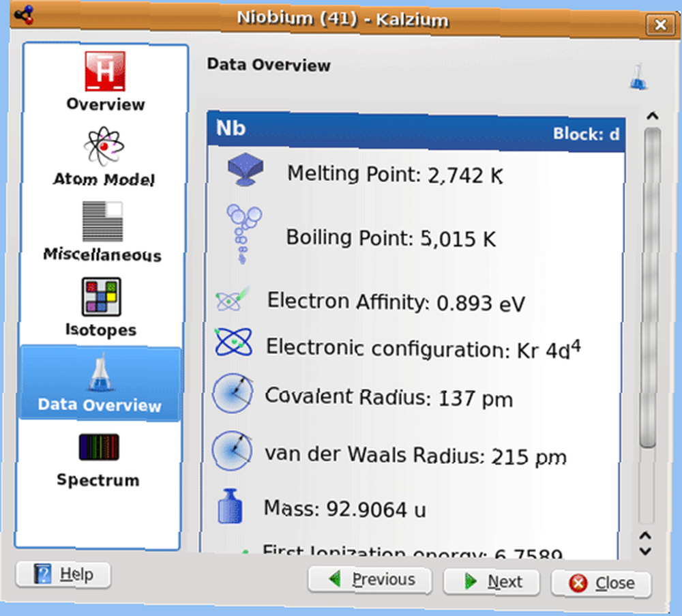Image resolution: width=682 pixels, height=616 pixels.
Task: Click the melting point icon
Action: pyautogui.click(x=246, y=169)
